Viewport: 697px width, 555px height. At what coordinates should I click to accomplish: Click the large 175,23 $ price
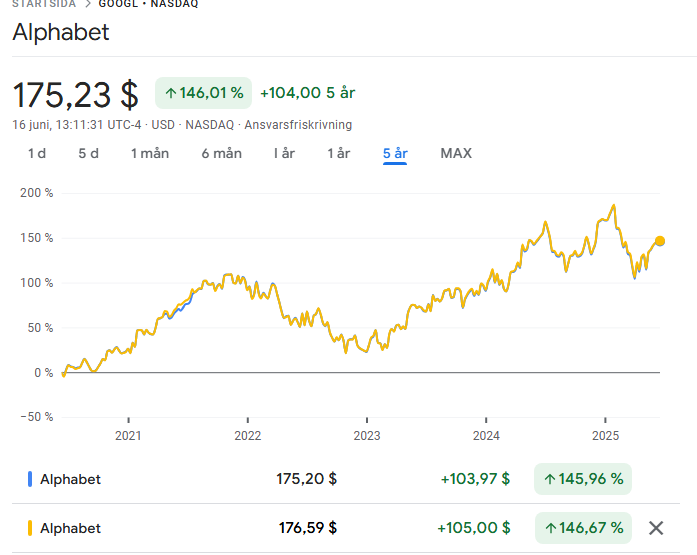click(x=76, y=95)
